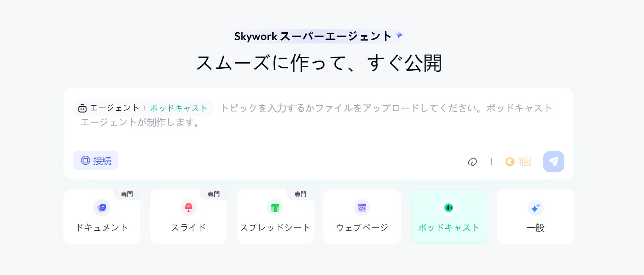Screen dimensions: 644x275
Task: Click the red スライド presentation icon
Action: 189,207
